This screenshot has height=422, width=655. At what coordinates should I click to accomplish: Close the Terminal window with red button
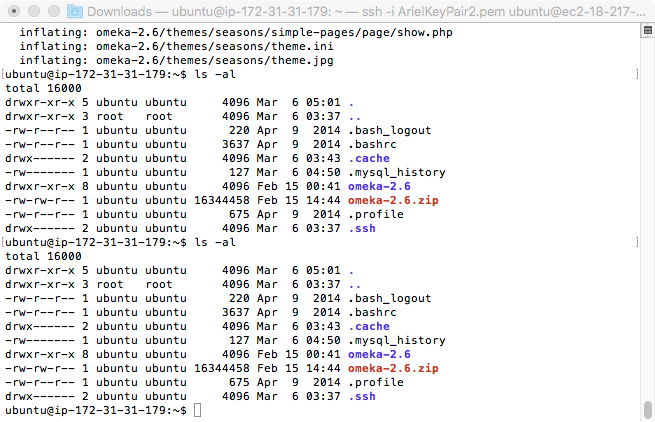[x=14, y=11]
